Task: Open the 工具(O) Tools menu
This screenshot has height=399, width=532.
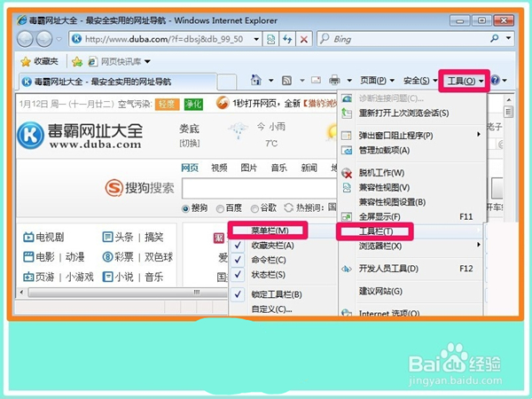Action: click(x=465, y=81)
